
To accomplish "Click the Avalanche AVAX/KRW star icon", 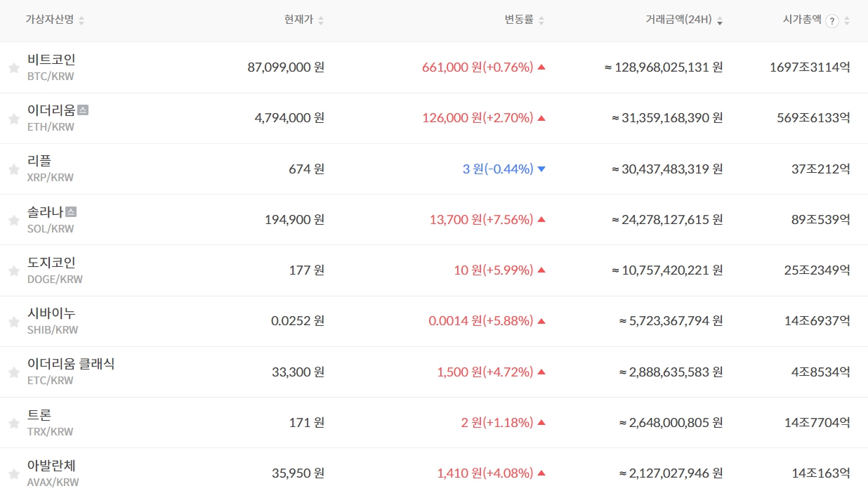I will click(x=13, y=474).
